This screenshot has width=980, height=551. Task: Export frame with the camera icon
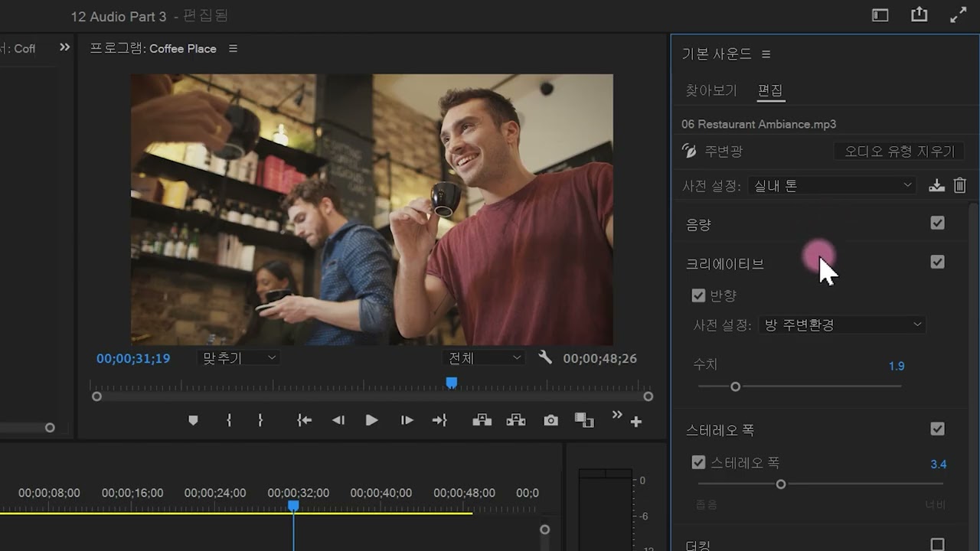(x=550, y=420)
